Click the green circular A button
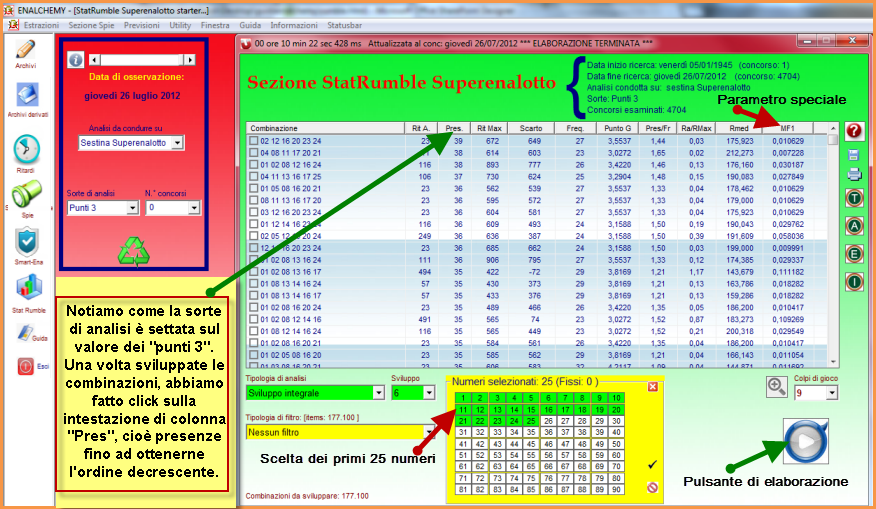This screenshot has height=509, width=876. tap(854, 226)
